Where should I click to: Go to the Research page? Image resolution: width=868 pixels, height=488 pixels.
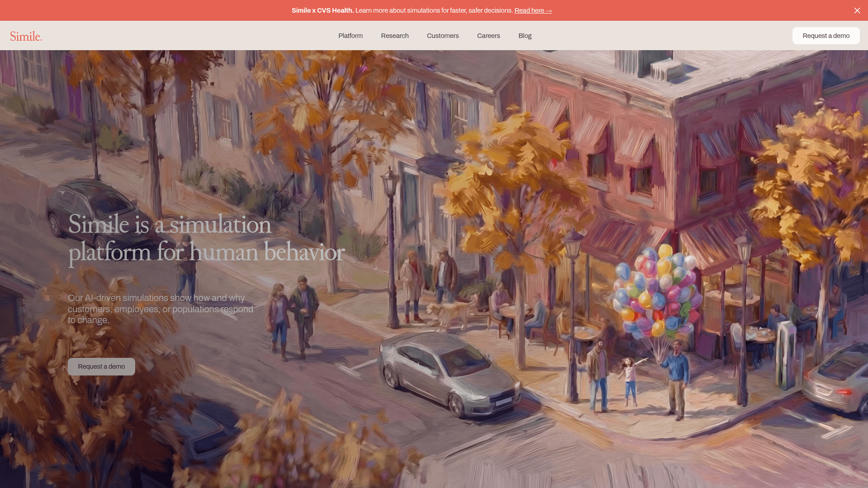click(395, 36)
